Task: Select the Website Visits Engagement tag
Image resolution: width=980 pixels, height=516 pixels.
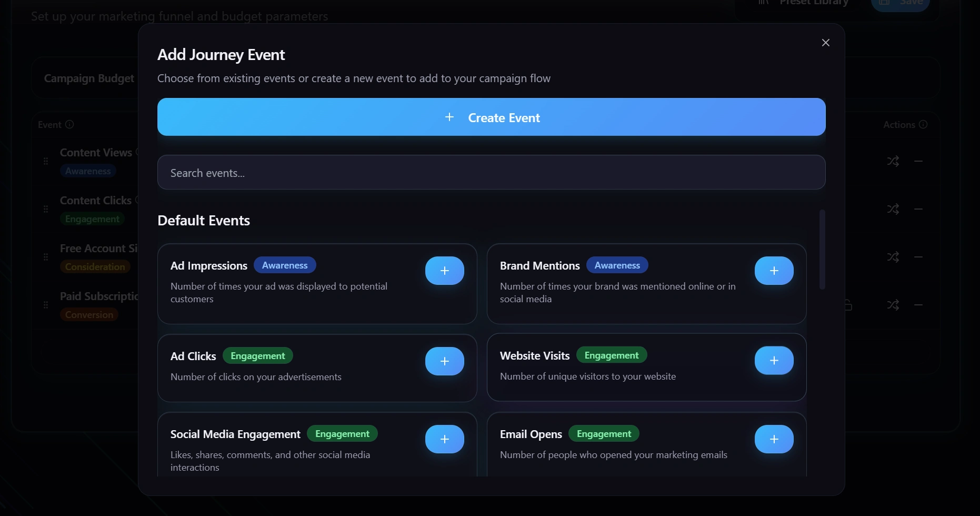Action: click(x=611, y=355)
